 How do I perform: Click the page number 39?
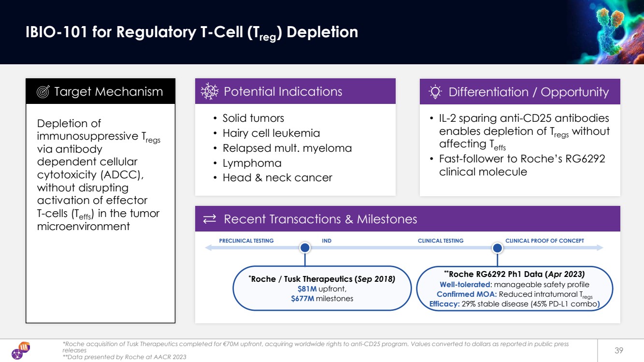(618, 350)
